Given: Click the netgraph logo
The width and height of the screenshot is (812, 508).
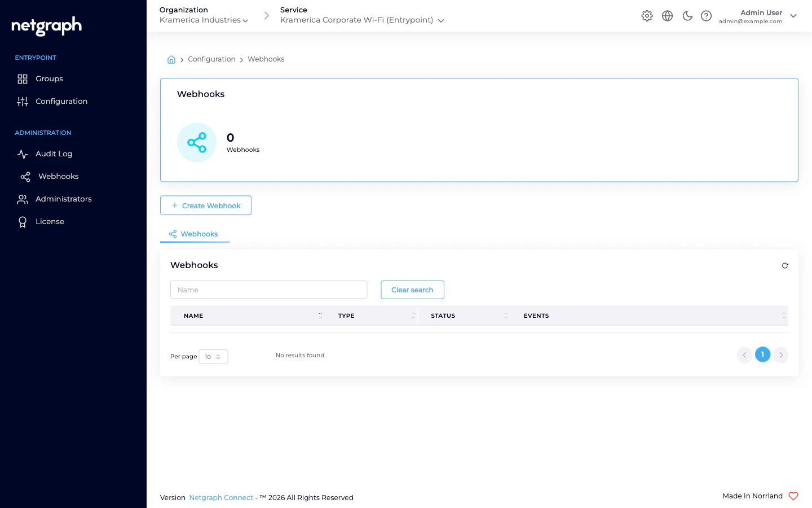Looking at the screenshot, I should 47,26.
